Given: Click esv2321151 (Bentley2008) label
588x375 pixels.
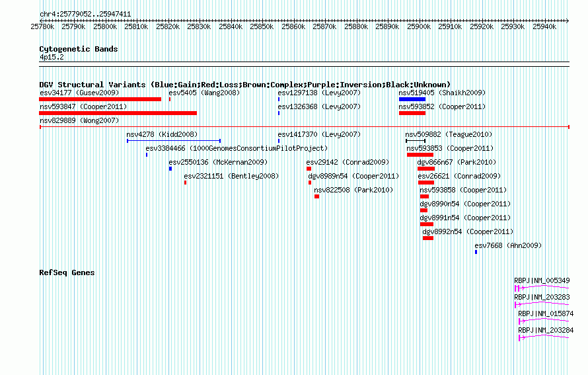Looking at the screenshot, I should pos(231,176).
